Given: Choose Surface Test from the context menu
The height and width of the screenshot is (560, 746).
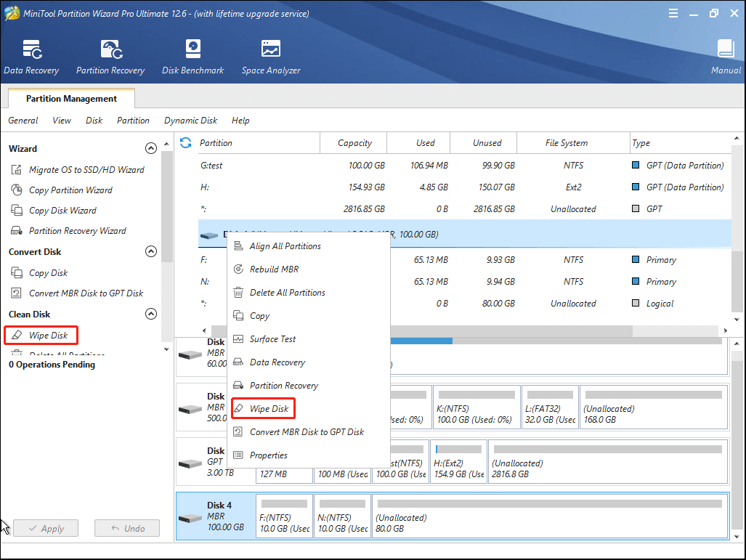Looking at the screenshot, I should tap(308, 339).
